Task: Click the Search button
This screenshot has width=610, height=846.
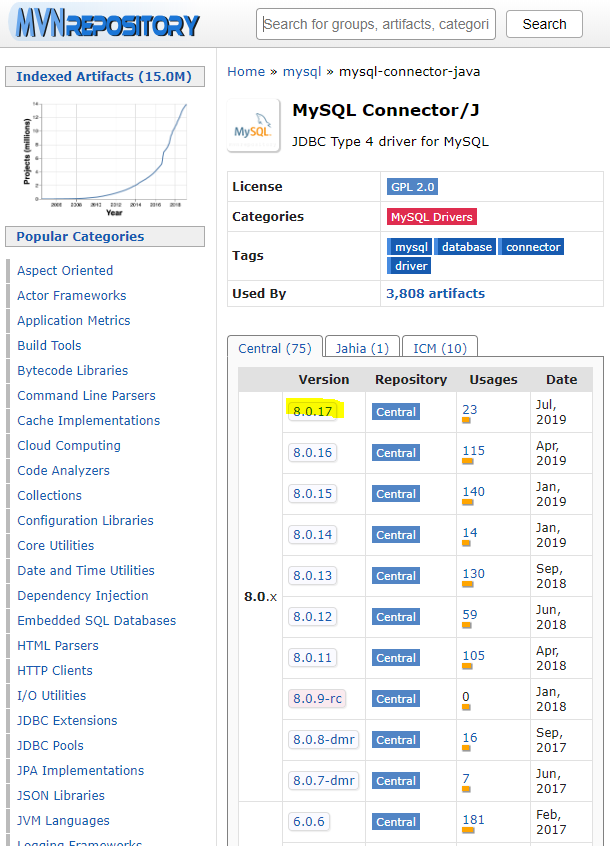Action: (x=544, y=24)
